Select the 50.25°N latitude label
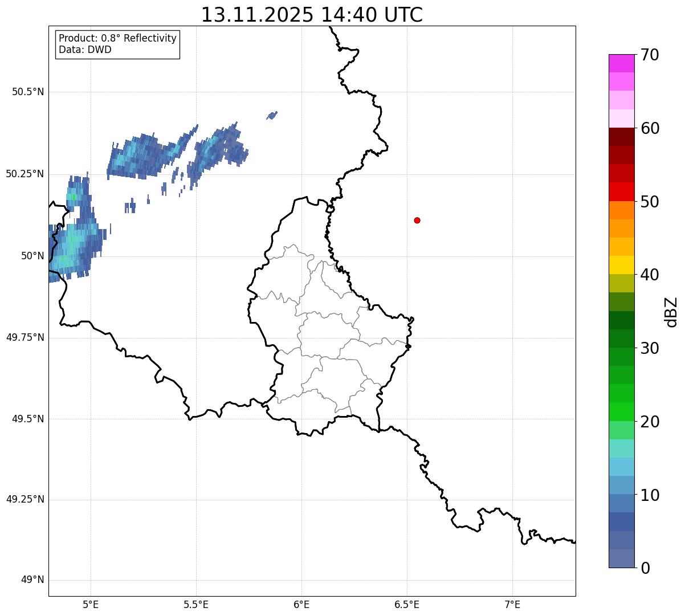 (25, 174)
